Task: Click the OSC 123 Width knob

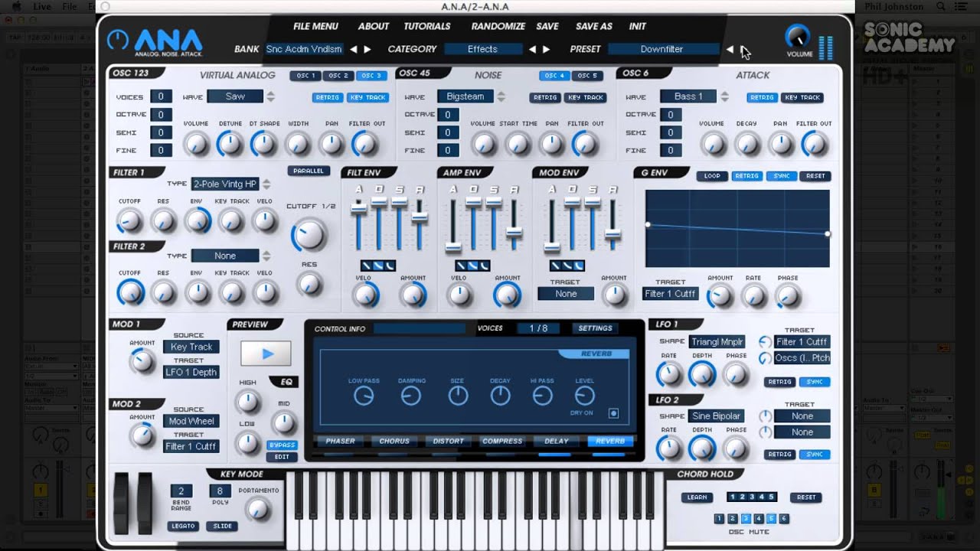Action: tap(298, 143)
